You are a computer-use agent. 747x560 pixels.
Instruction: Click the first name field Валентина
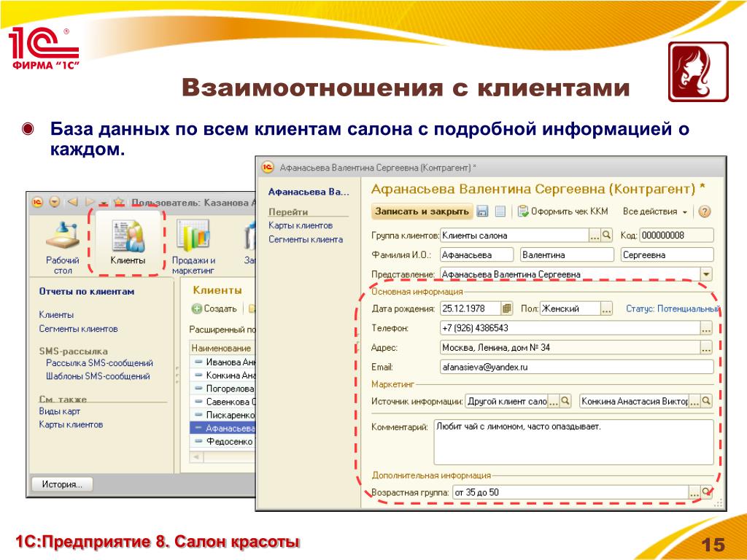tap(567, 254)
